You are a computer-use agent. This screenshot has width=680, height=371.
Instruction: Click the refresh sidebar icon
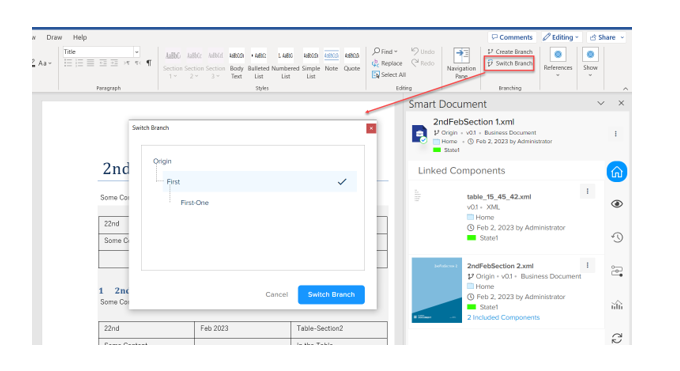tap(617, 338)
